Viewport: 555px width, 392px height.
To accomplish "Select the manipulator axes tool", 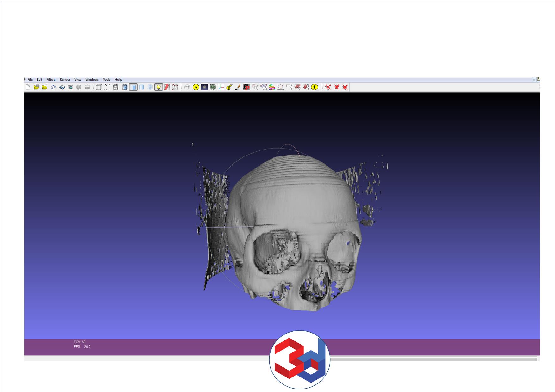I will click(x=221, y=87).
